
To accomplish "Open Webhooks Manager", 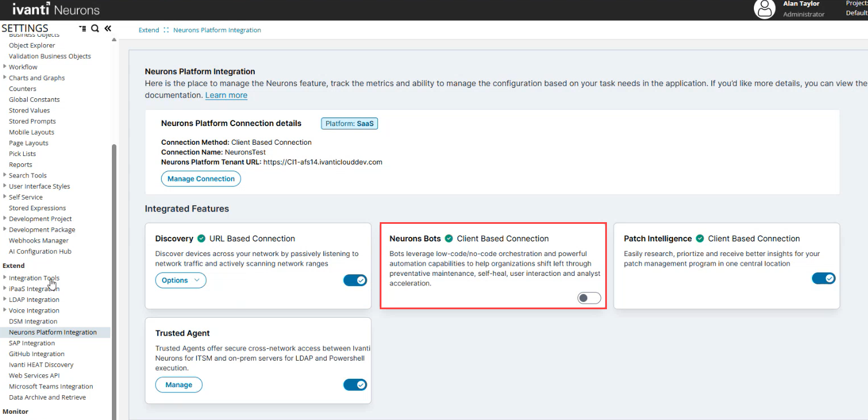I will pos(39,240).
